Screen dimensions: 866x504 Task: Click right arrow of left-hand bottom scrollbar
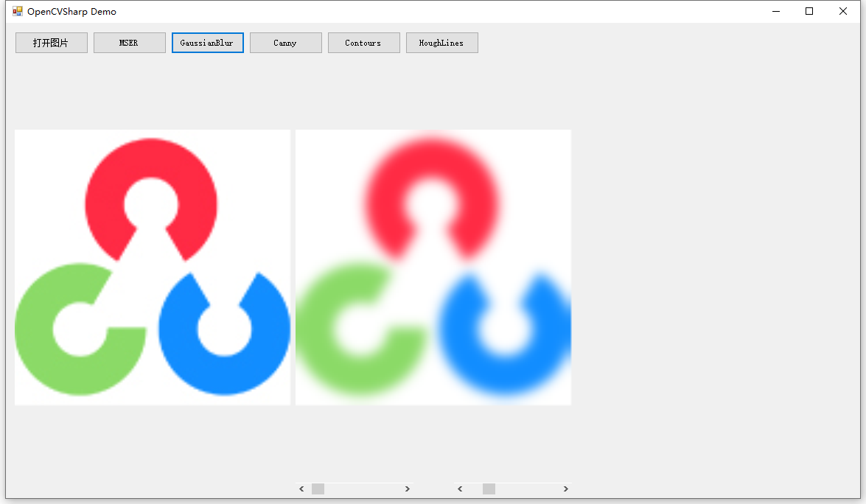pos(408,489)
